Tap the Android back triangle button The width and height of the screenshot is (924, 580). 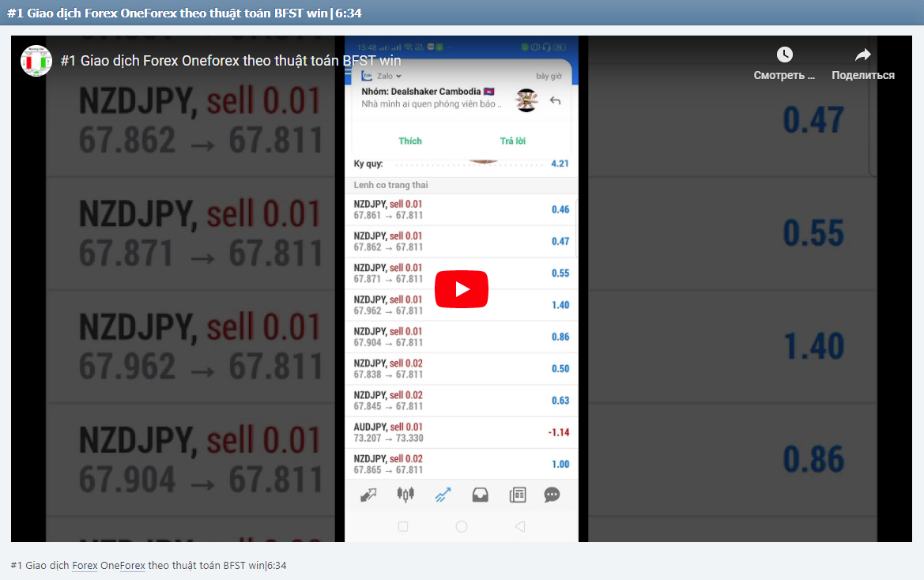[519, 525]
